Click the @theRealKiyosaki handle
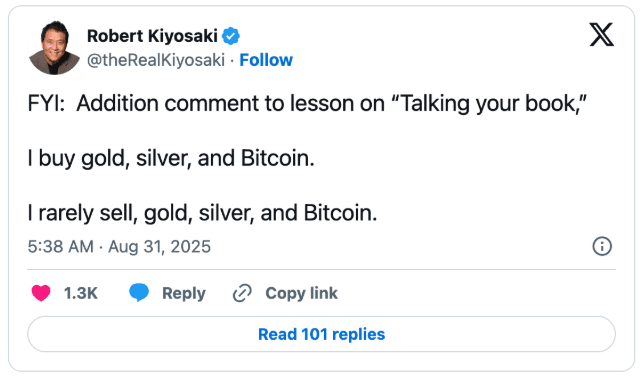This screenshot has width=643, height=380. (156, 60)
